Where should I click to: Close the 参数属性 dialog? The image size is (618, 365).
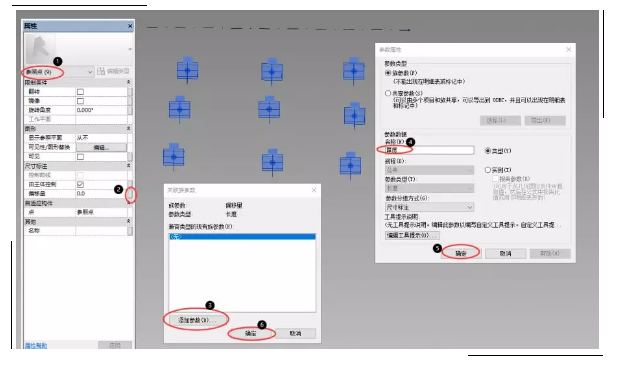pyautogui.click(x=568, y=49)
